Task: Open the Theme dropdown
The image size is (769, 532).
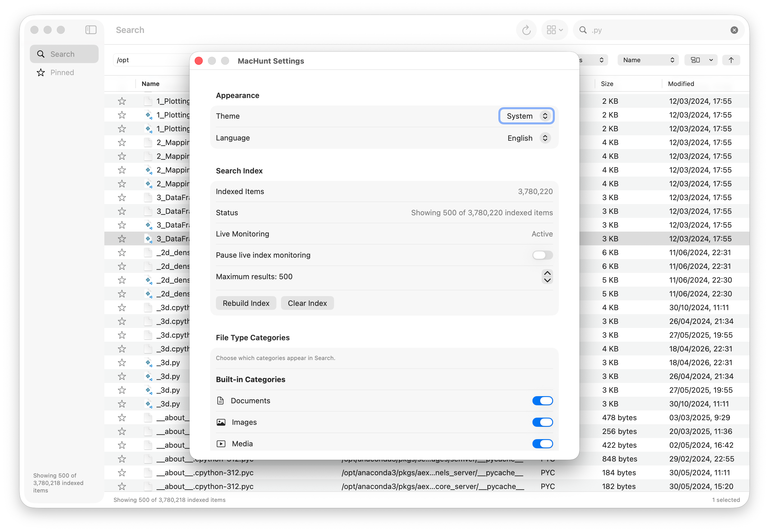Action: (x=526, y=116)
